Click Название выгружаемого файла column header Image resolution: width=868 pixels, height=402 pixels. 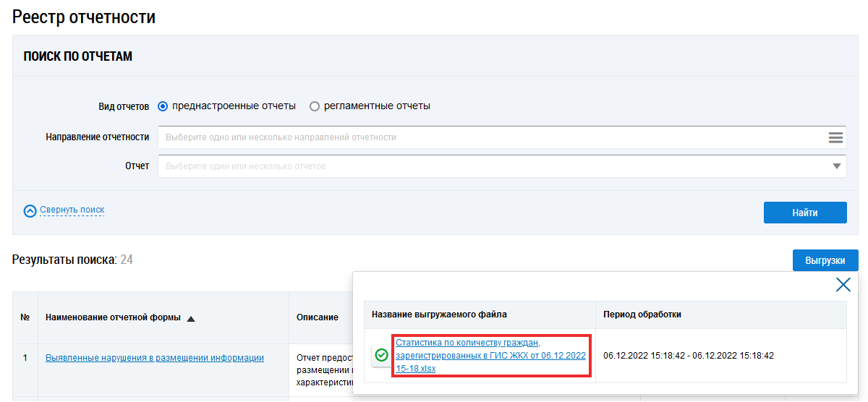pyautogui.click(x=439, y=315)
